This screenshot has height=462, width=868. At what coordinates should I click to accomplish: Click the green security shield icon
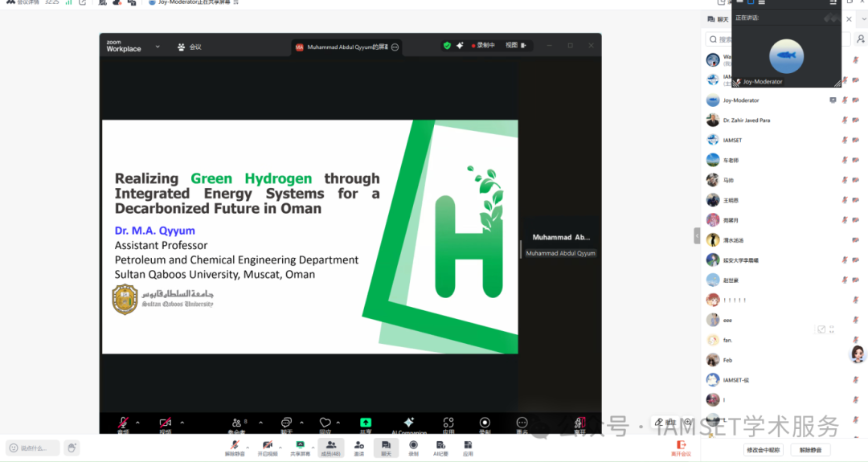tap(447, 46)
